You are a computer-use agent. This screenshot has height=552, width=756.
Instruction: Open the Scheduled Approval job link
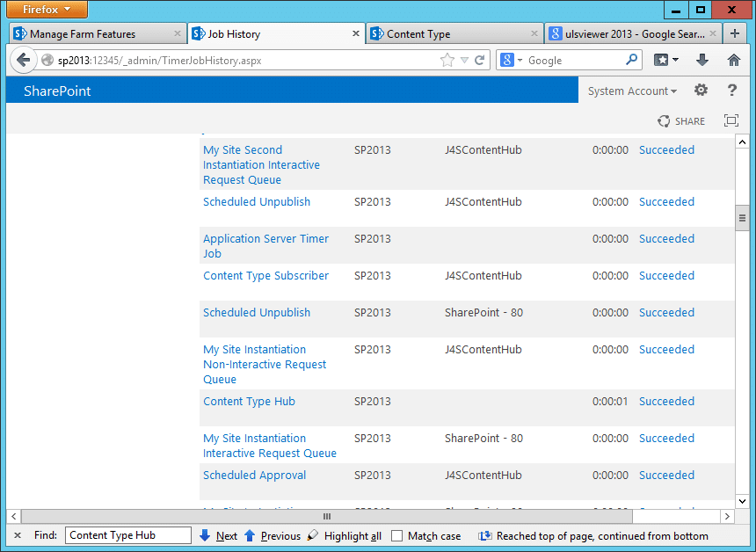[x=255, y=476]
